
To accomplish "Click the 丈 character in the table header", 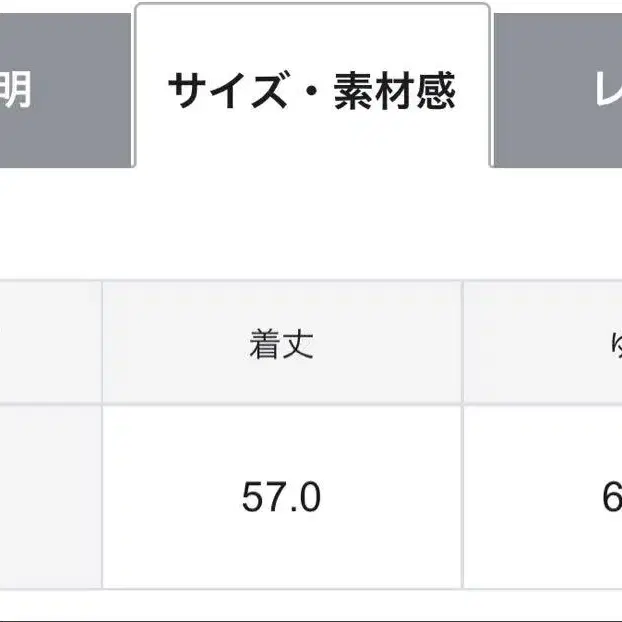I will tap(298, 345).
